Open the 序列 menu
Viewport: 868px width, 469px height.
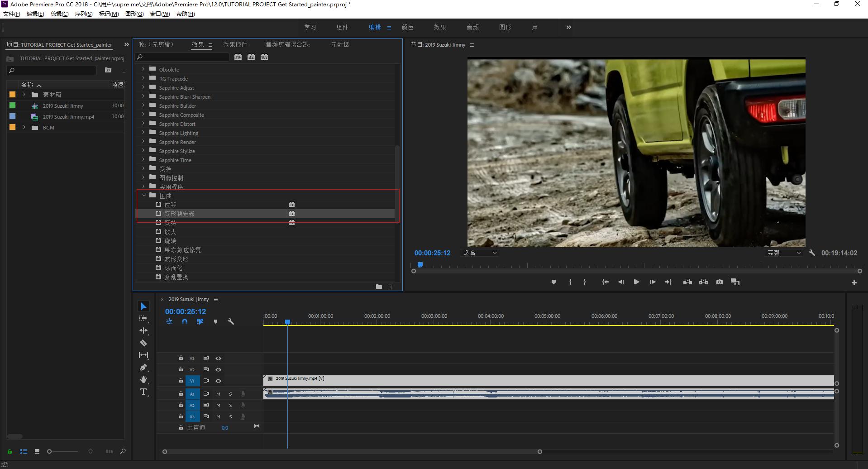click(x=83, y=14)
